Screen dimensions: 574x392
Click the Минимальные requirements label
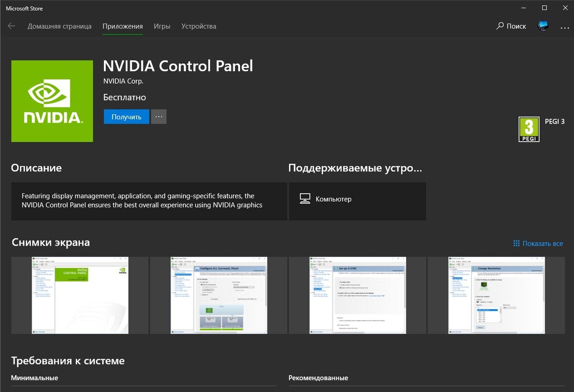coord(34,378)
